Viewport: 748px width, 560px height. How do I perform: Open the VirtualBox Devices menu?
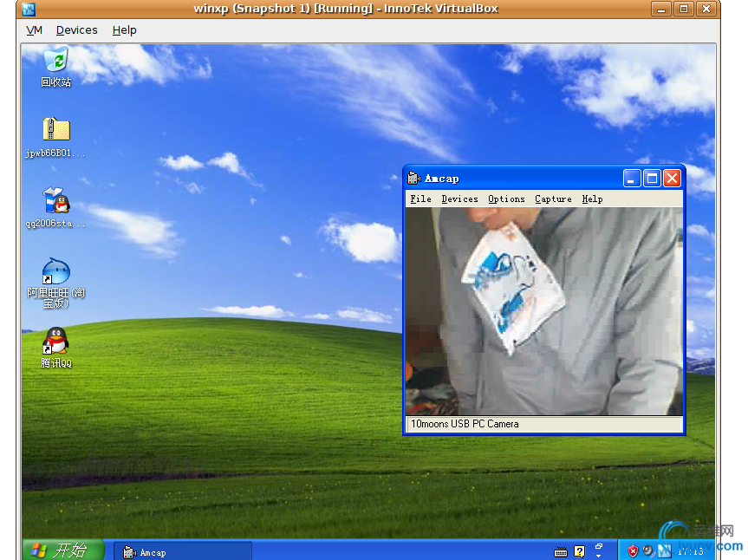pyautogui.click(x=77, y=30)
